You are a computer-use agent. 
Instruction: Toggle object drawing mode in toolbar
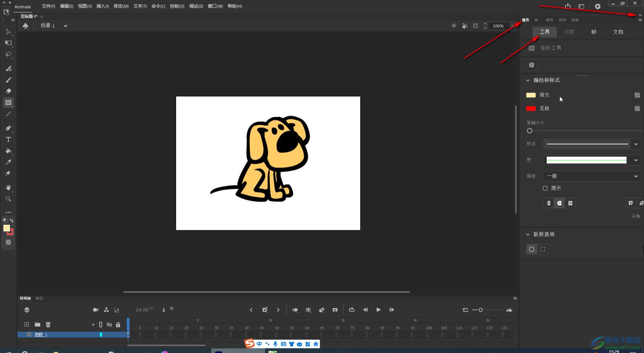tap(8, 242)
